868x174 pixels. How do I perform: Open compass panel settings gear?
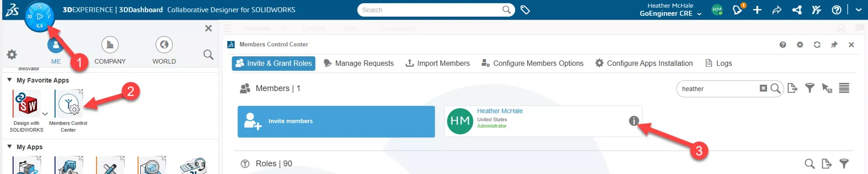[x=12, y=54]
